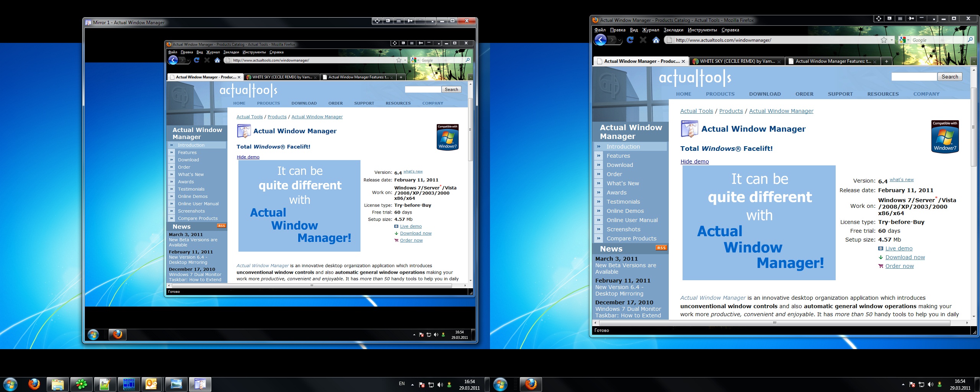Click the Google search engine icon in right Firefox
This screenshot has width=980, height=392.
[902, 40]
